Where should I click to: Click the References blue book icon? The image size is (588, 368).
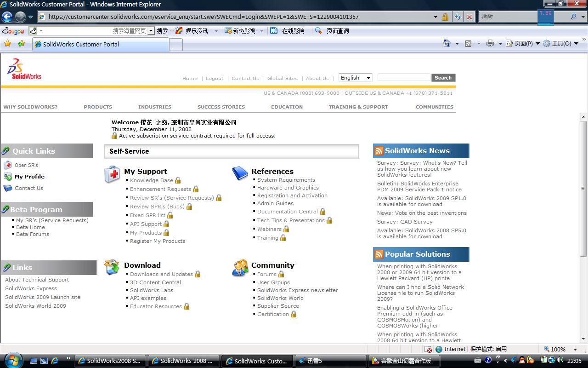click(x=240, y=173)
